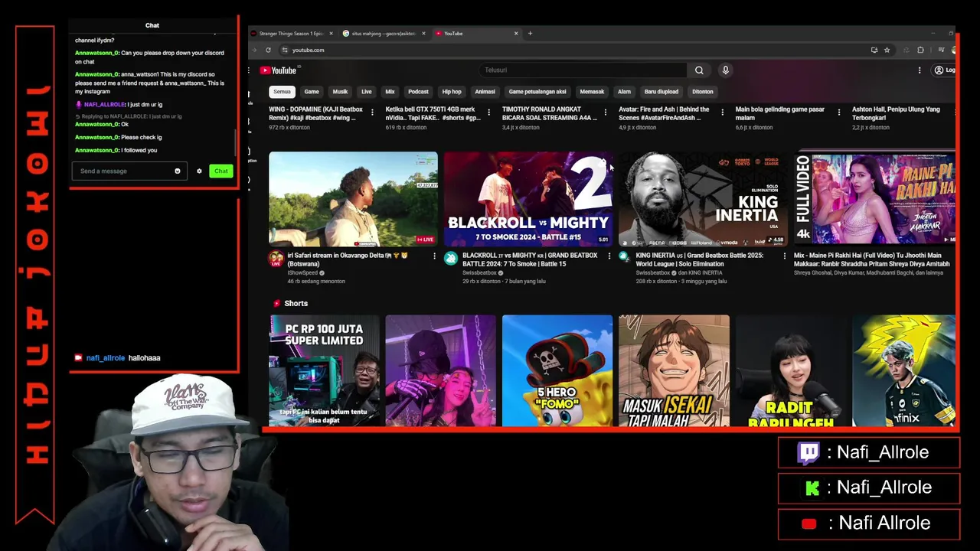
Task: Open options menu for Safari stream Okavango video
Action: (434, 256)
